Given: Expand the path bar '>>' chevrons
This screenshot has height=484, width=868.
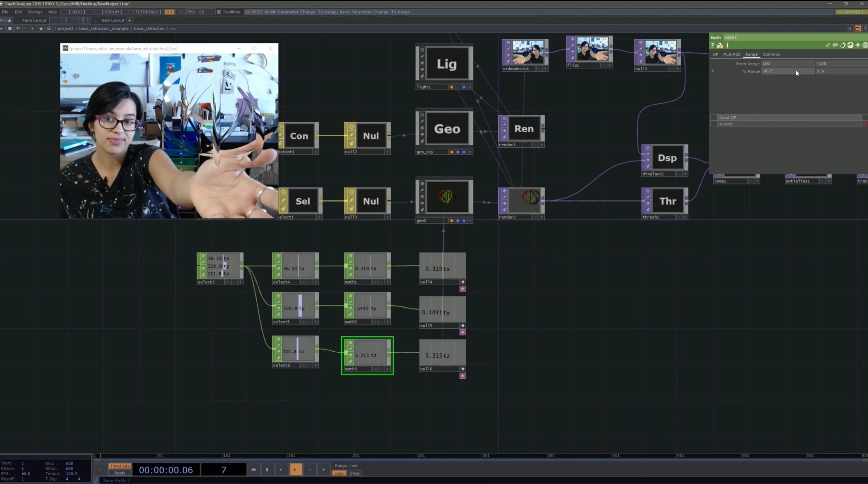Looking at the screenshot, I should pos(173,28).
